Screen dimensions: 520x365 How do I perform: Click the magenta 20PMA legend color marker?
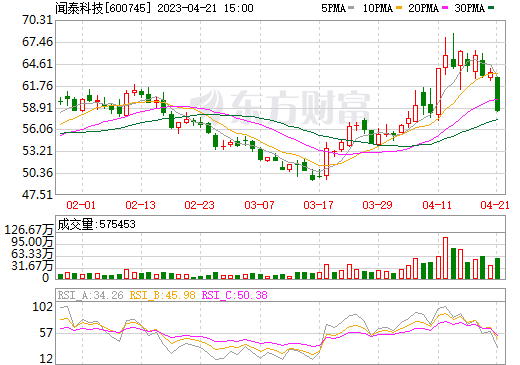tap(445, 8)
